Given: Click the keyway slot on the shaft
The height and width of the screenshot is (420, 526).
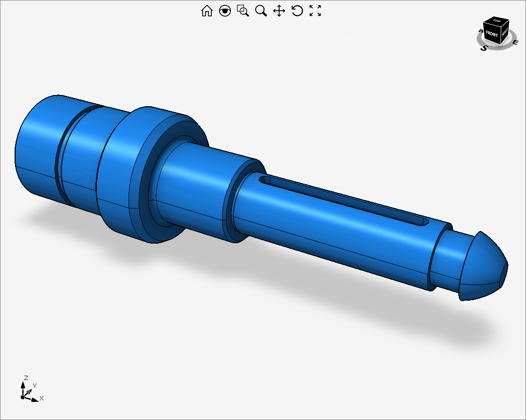Looking at the screenshot, I should [344, 200].
